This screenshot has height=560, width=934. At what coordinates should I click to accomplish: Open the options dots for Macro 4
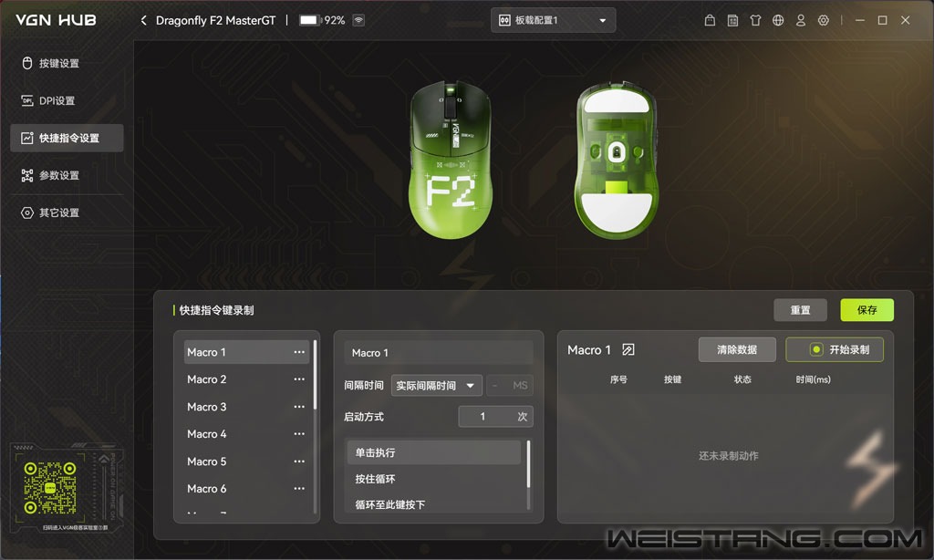[x=299, y=434]
